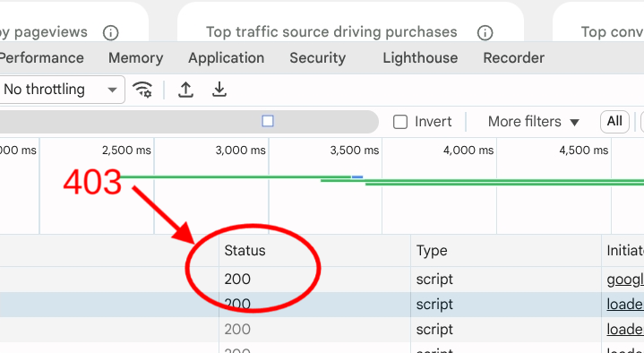Click the 4,500 ms timeline marker
This screenshot has width=644, height=353.
coord(584,151)
